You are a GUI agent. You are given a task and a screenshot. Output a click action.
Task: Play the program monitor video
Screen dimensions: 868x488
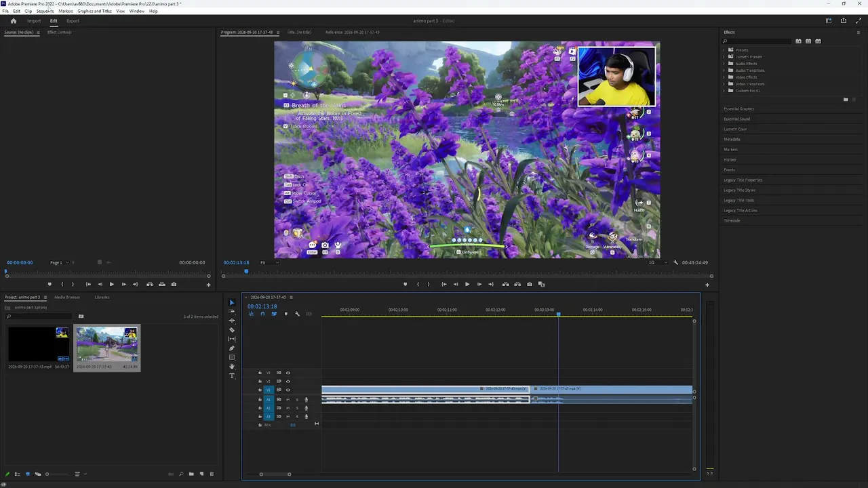pos(467,284)
